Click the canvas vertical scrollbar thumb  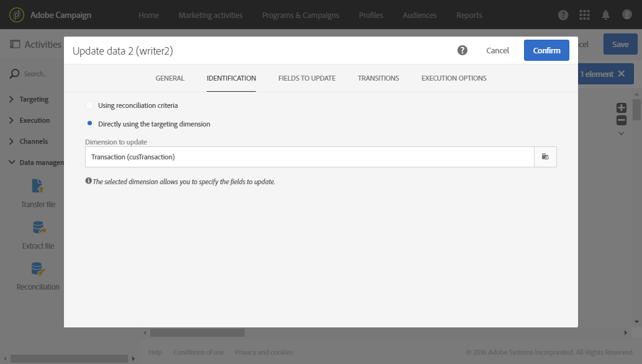636,109
